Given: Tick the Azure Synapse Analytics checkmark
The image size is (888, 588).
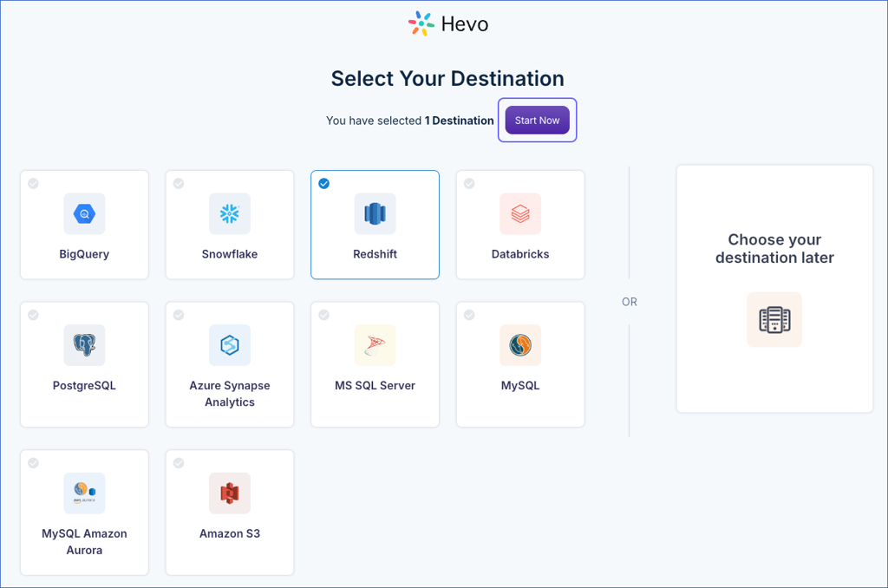Looking at the screenshot, I should pos(179,315).
